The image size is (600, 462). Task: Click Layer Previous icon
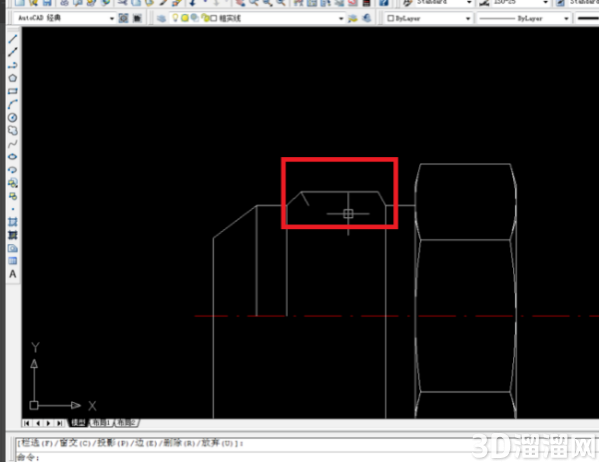[367, 18]
